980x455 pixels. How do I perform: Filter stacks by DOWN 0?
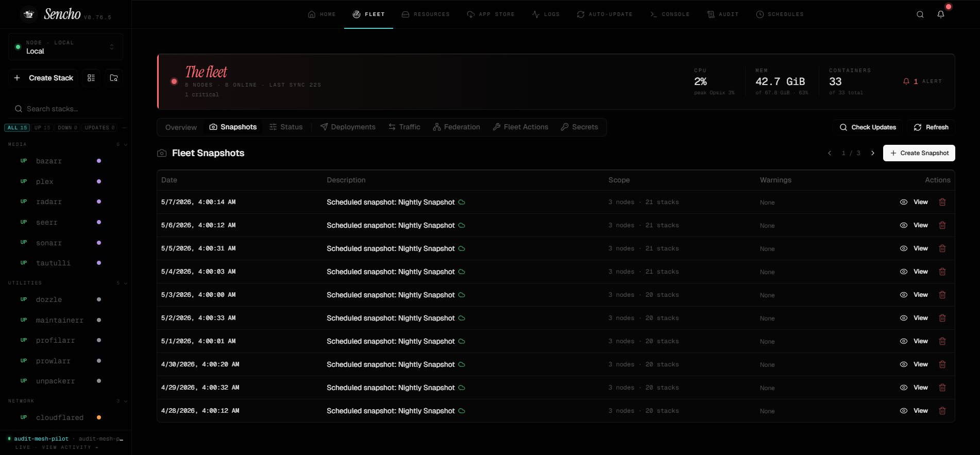67,128
